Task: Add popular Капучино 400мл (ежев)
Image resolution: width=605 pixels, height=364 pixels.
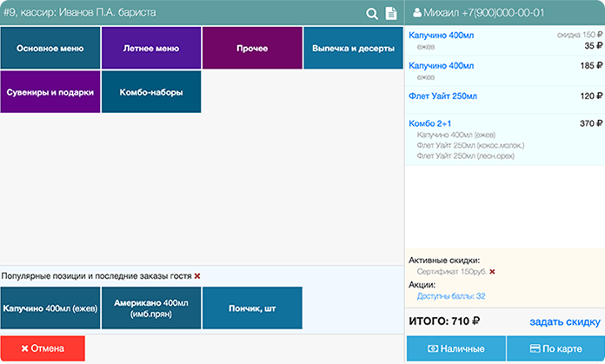Action: tap(50, 308)
